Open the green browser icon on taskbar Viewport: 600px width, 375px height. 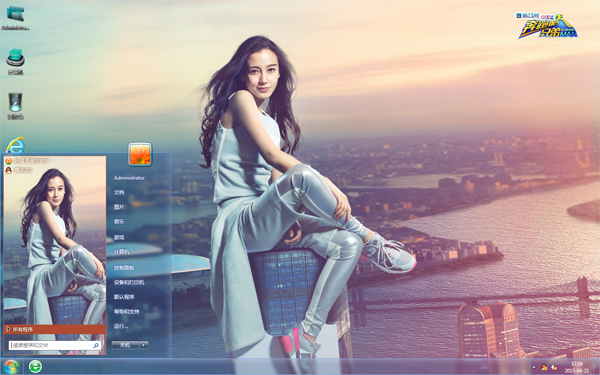pyautogui.click(x=35, y=367)
